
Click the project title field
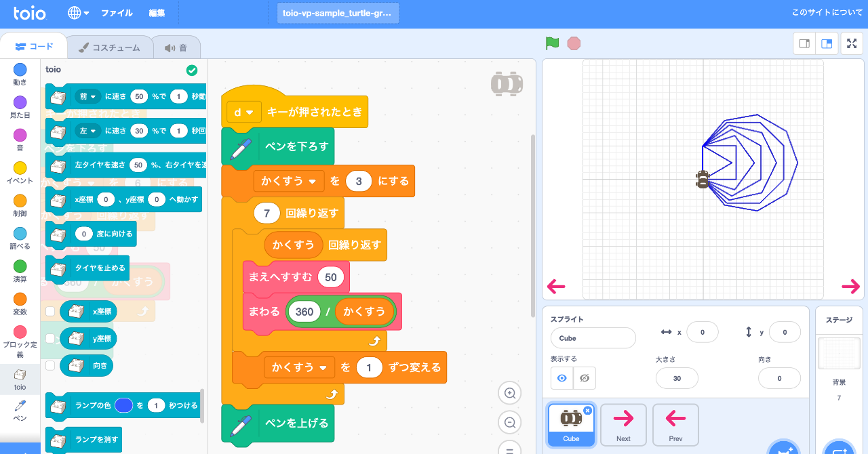338,12
